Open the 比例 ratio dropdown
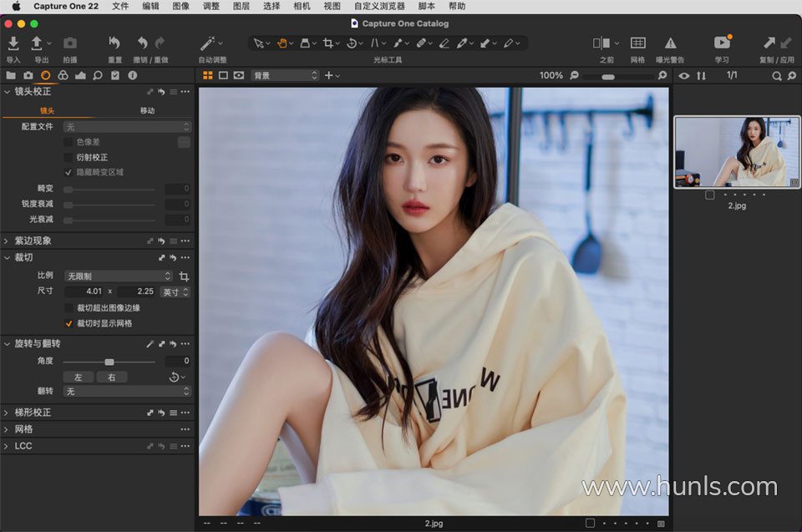 click(x=118, y=276)
